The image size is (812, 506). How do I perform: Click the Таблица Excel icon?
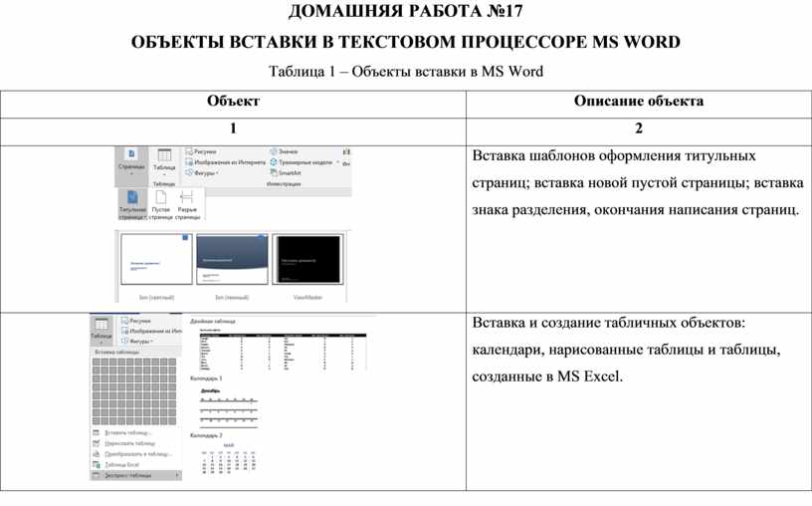(x=96, y=465)
